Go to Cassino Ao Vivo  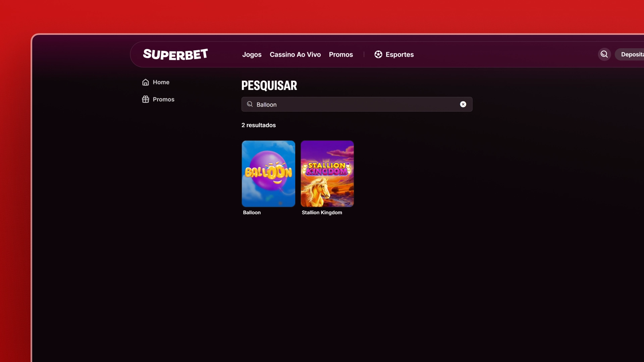(x=295, y=54)
